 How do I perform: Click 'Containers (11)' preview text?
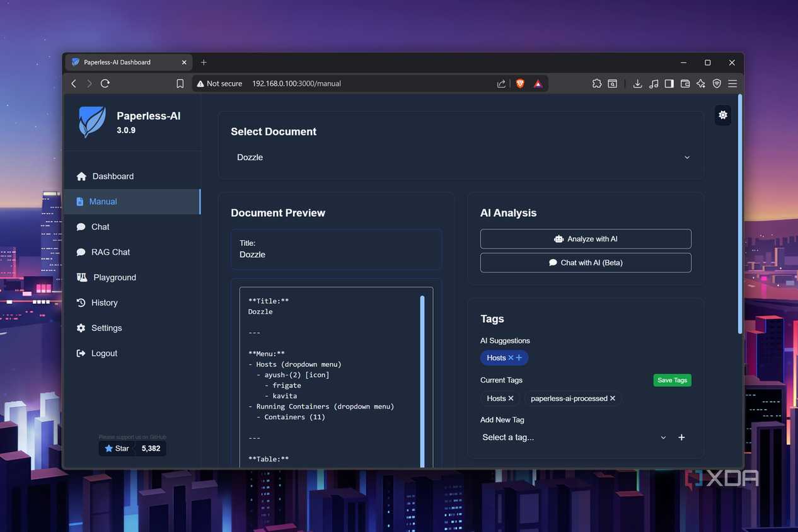[x=294, y=417]
